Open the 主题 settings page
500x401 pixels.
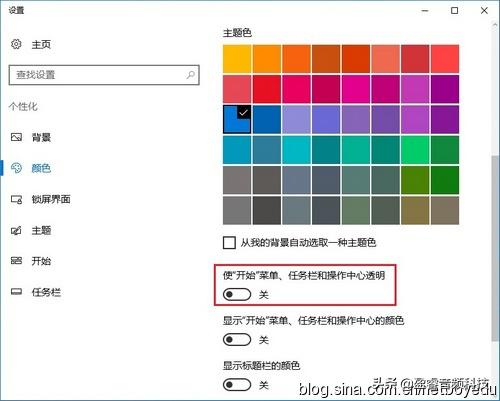tap(41, 230)
